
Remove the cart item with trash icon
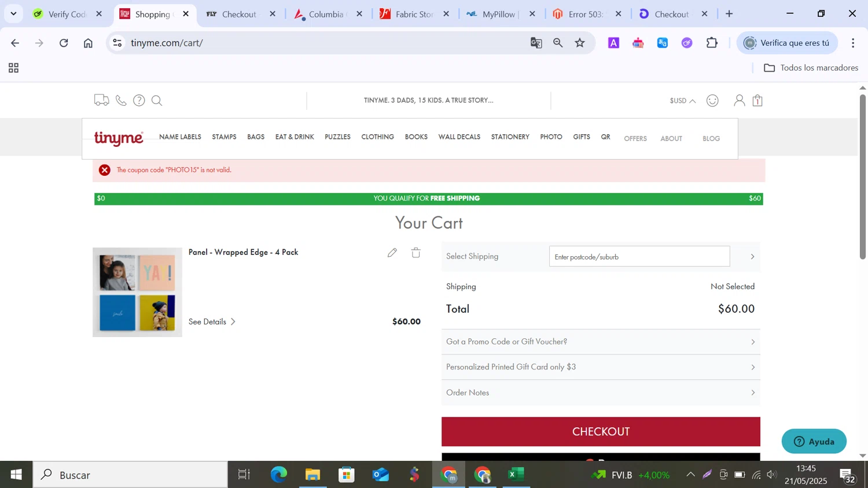click(416, 252)
